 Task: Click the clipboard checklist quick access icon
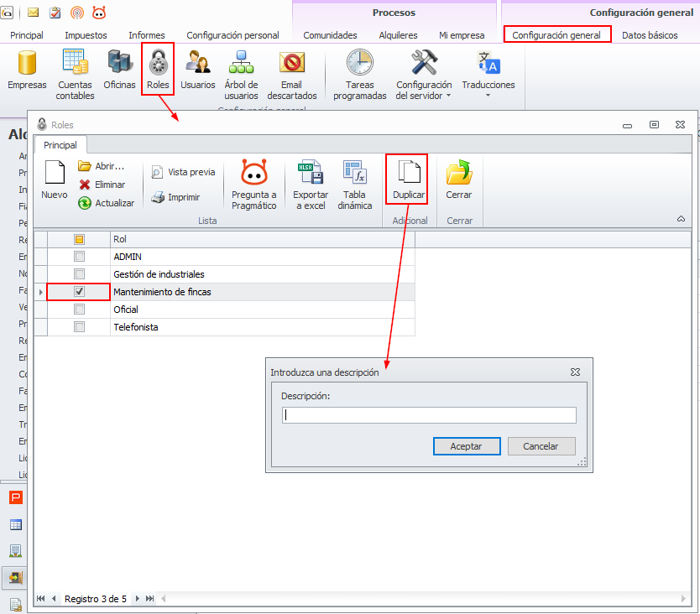coord(55,13)
